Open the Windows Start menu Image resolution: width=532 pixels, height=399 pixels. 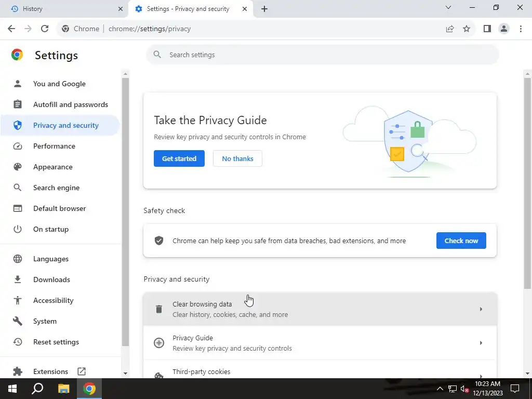[x=12, y=389]
